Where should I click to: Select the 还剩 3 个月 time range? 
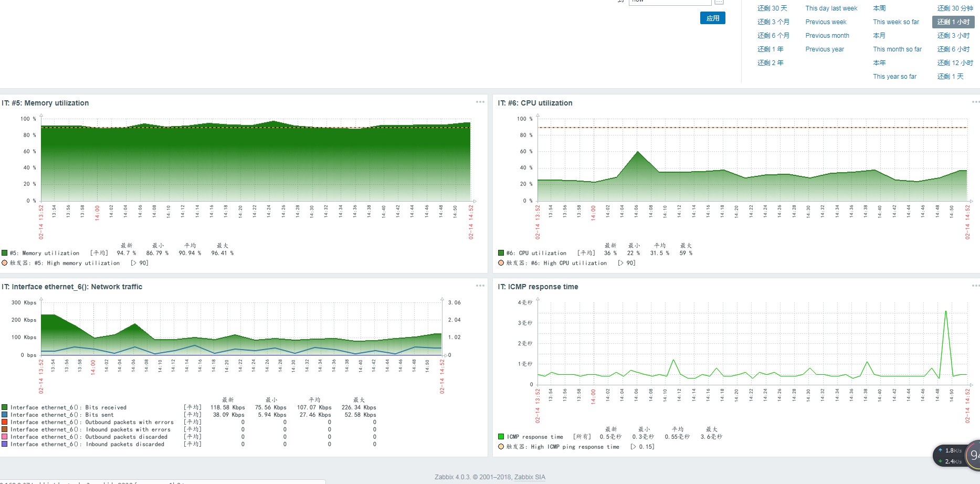click(773, 22)
